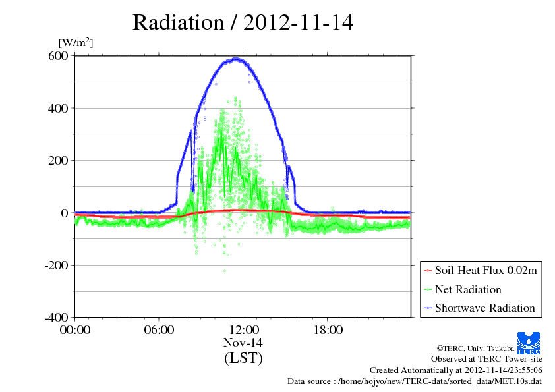The image size is (555, 392).
Task: Click the "Data source" file path line
Action: 415,381
